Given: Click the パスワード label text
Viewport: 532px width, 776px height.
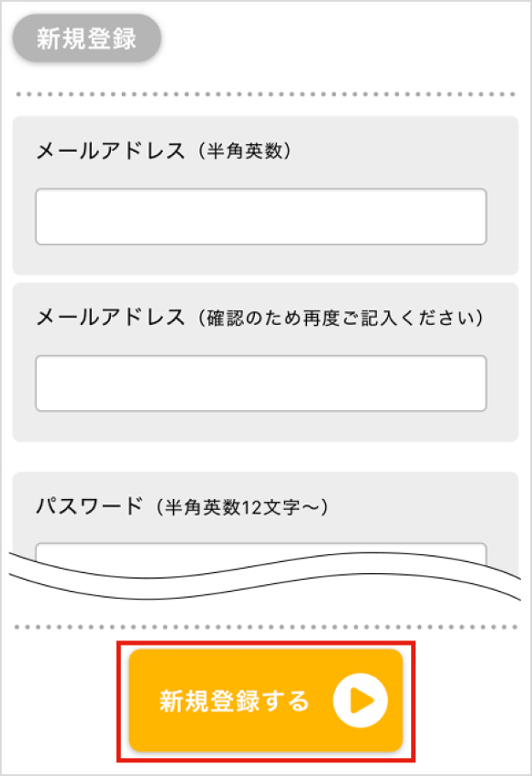Looking at the screenshot, I should 89,506.
